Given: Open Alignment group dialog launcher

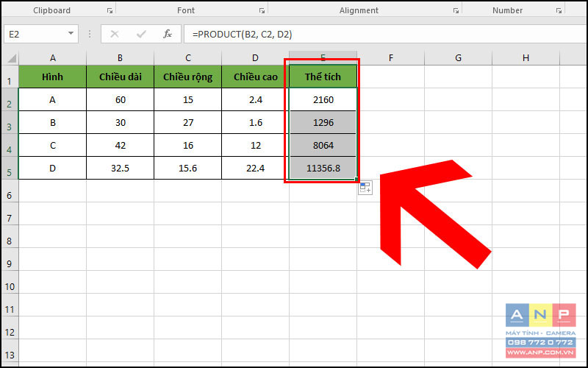Looking at the screenshot, I should point(456,11).
